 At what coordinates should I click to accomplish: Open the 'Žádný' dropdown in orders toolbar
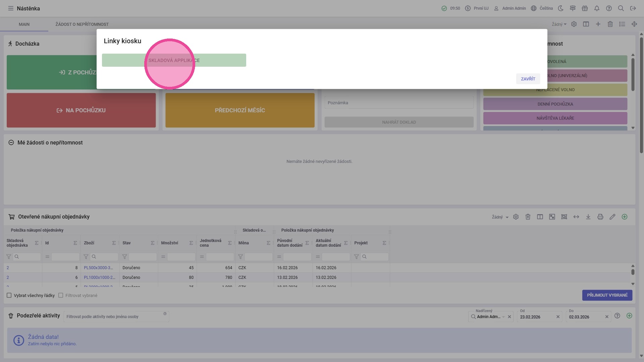500,217
